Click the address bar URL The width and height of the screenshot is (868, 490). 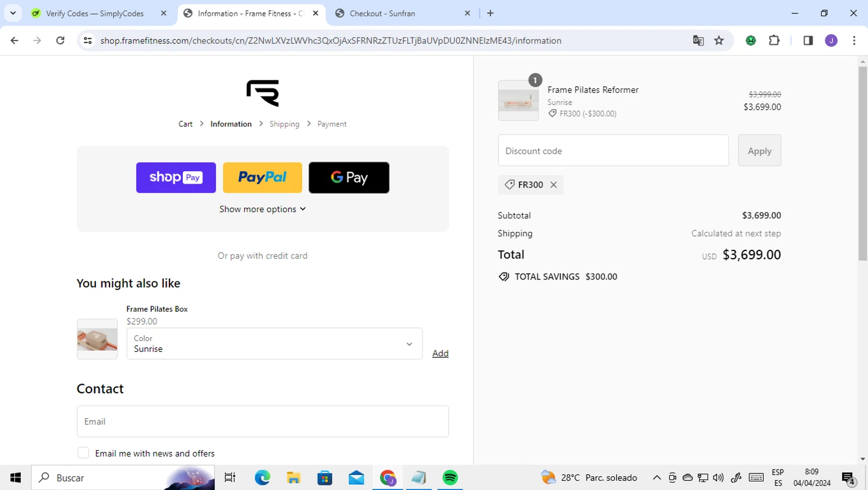(x=331, y=40)
